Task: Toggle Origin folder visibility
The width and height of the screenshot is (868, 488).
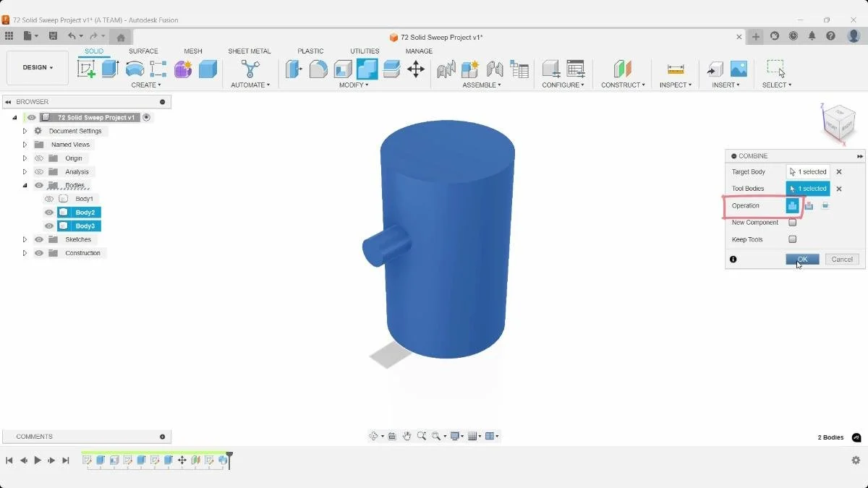Action: [x=39, y=158]
